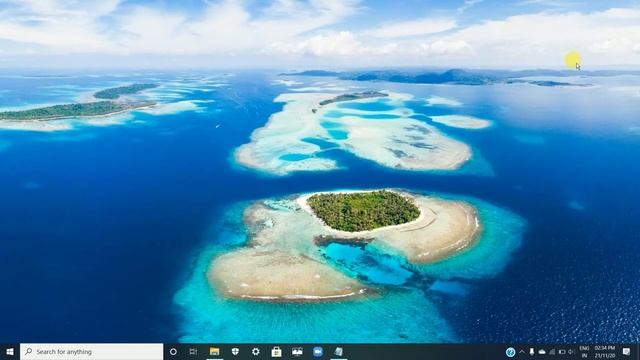Viewport: 640px width, 360px height.
Task: Click the 'Search for anything' taskbar box
Action: pos(91,351)
